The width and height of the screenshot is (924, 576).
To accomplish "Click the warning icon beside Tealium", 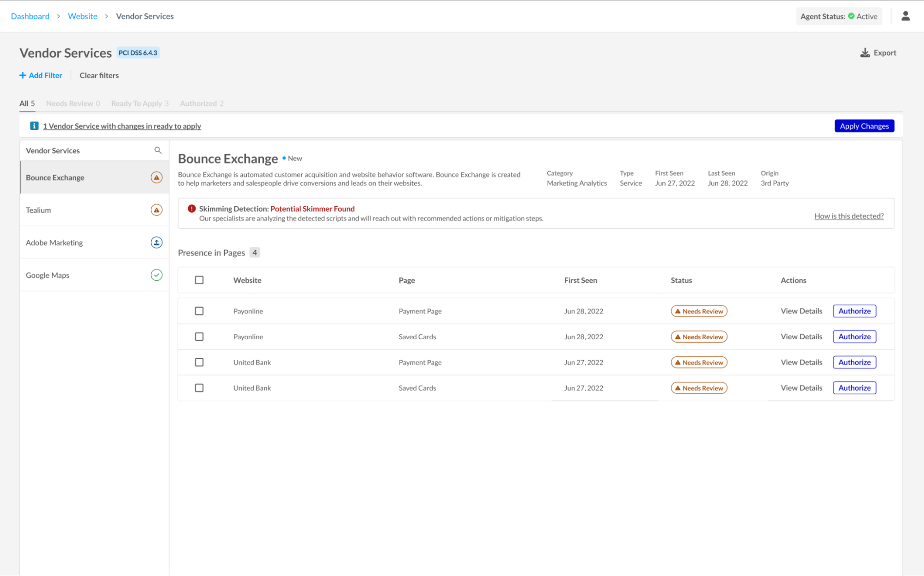I will [157, 209].
